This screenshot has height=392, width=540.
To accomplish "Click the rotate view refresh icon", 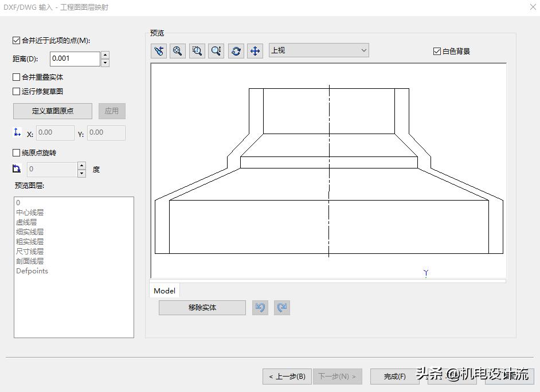I will (236, 50).
